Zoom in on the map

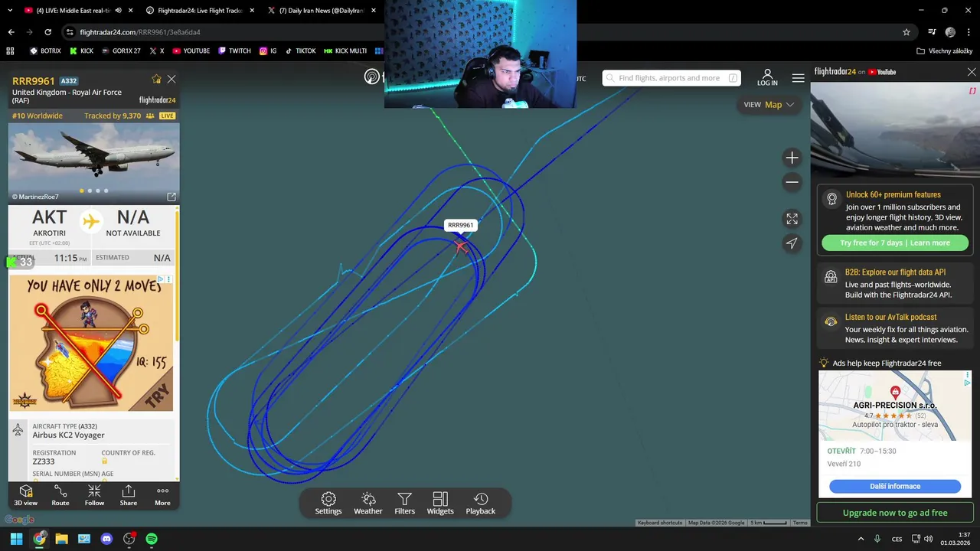point(792,158)
